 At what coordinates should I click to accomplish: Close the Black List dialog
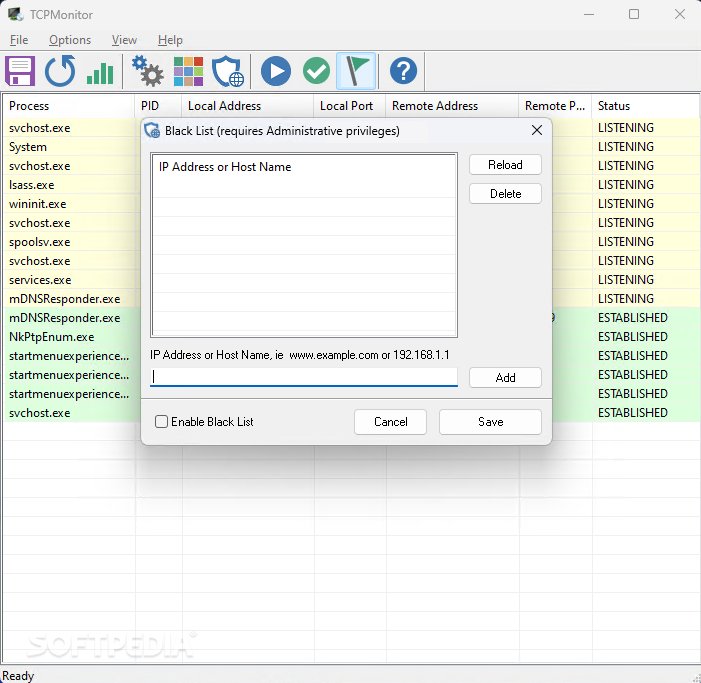[537, 130]
